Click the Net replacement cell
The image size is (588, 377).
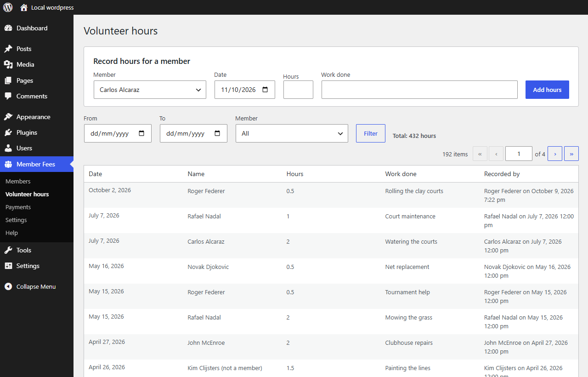click(x=407, y=267)
